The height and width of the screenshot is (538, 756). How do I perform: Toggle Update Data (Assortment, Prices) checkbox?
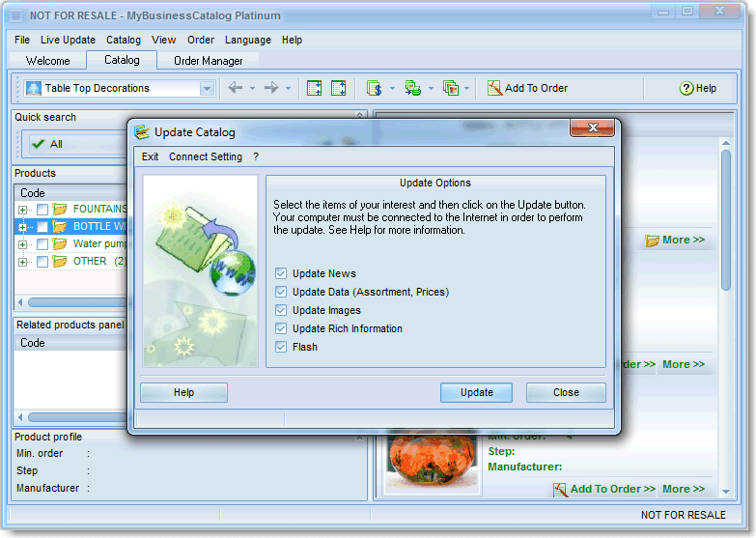281,292
